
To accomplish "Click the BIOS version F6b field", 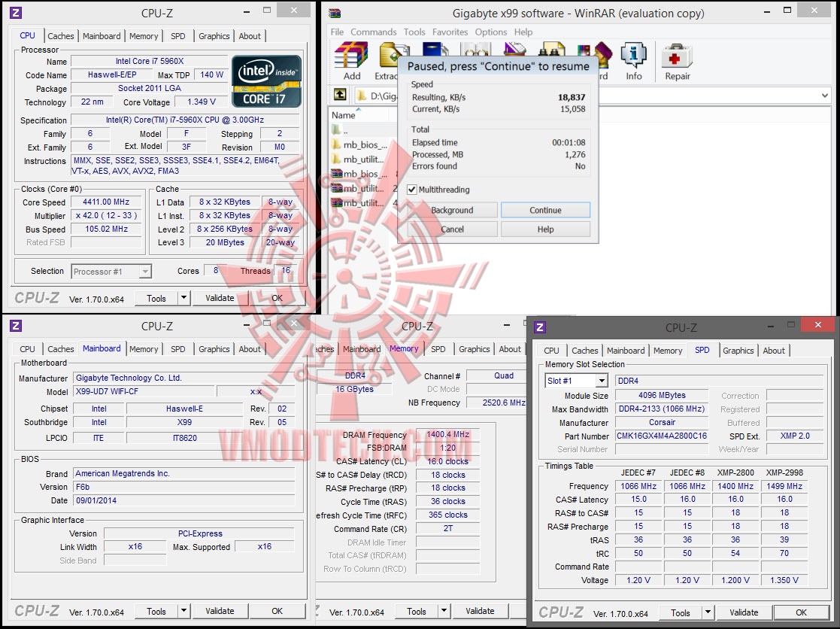I will [x=183, y=487].
